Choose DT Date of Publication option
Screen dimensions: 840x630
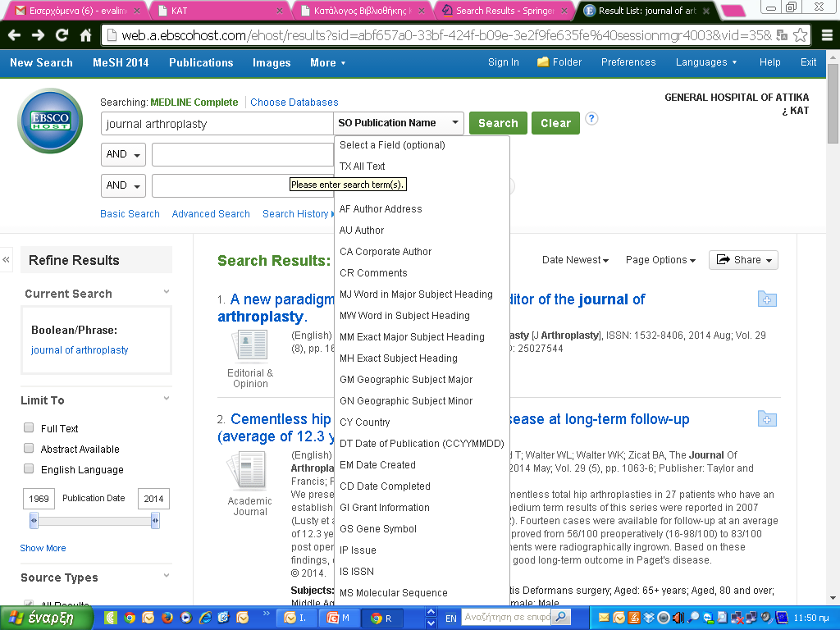[x=422, y=444]
